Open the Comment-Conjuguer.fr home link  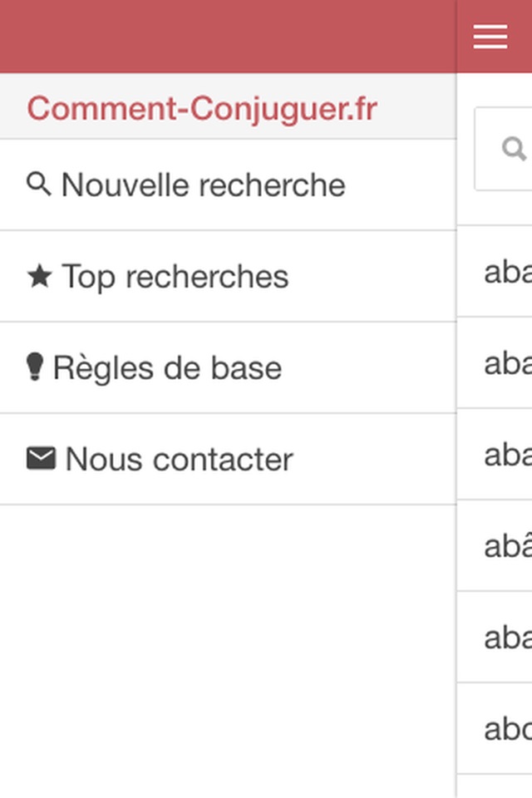tap(202, 108)
